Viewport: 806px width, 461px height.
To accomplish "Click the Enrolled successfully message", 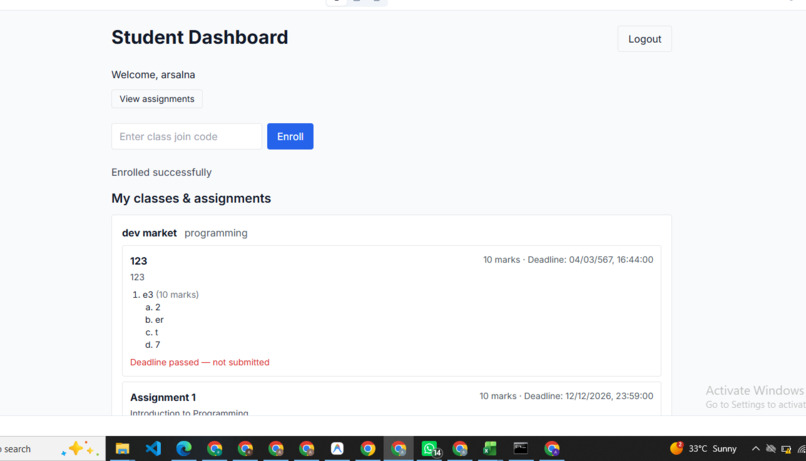I will pos(161,172).
